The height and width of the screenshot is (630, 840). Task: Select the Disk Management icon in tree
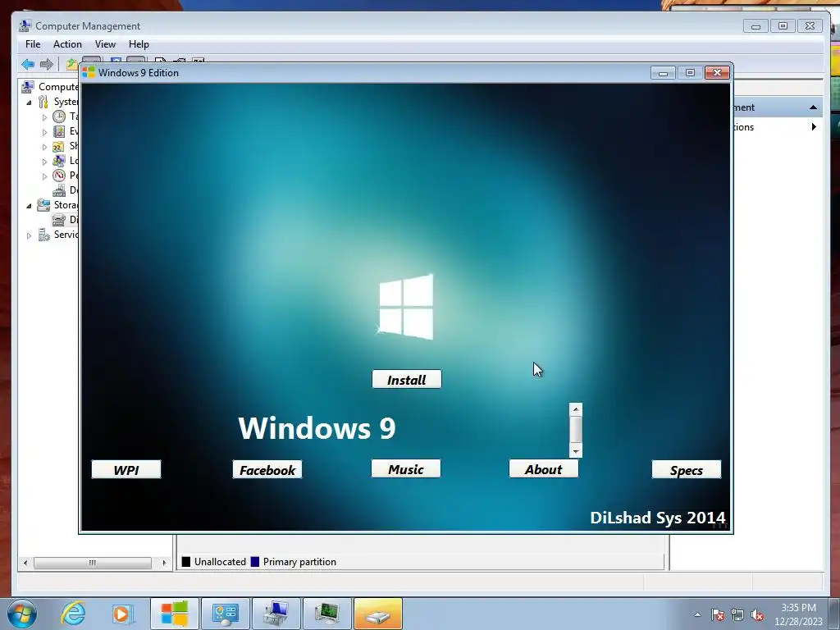(x=59, y=220)
